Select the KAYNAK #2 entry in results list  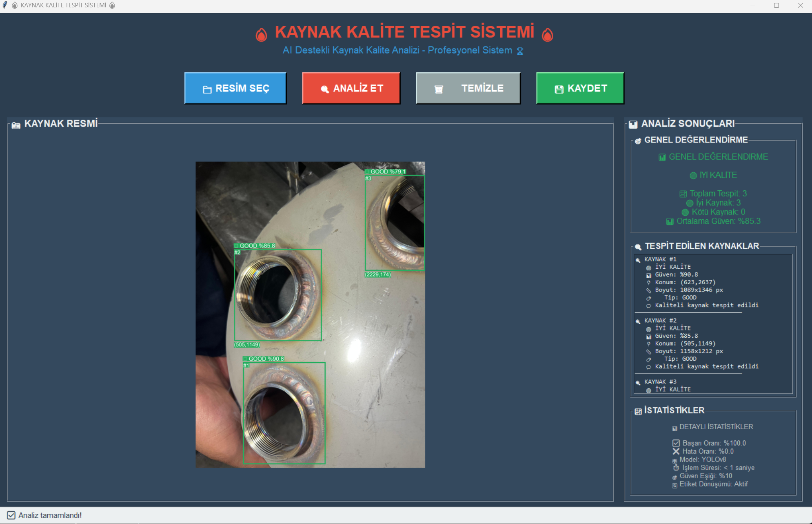click(x=660, y=321)
